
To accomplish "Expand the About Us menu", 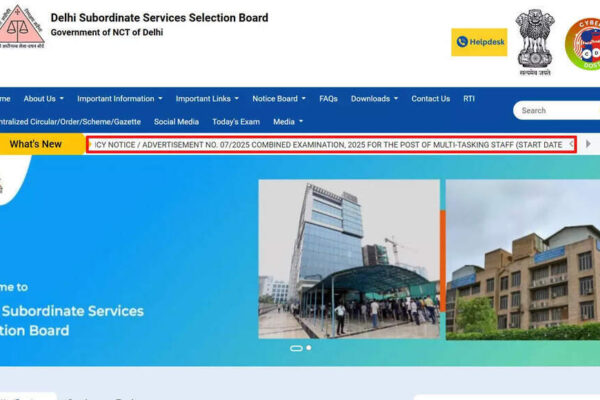I will [x=44, y=99].
